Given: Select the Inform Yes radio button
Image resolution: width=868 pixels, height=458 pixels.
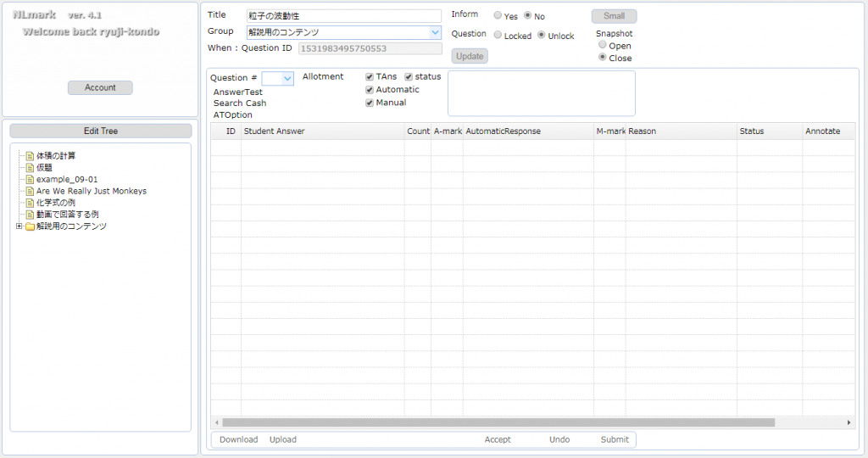Looking at the screenshot, I should coord(498,16).
